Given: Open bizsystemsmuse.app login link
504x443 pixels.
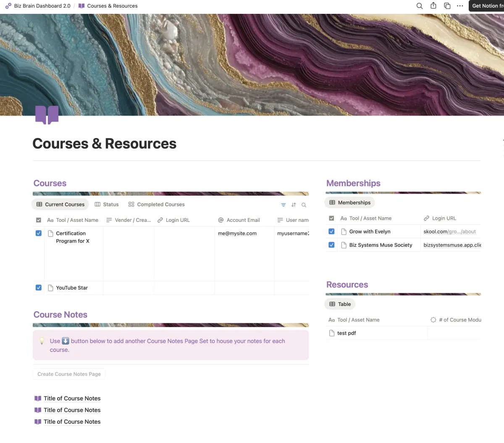Looking at the screenshot, I should 452,245.
